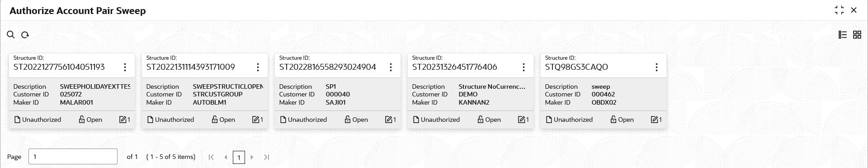
Task: Switch to list view layout
Action: coord(843,35)
